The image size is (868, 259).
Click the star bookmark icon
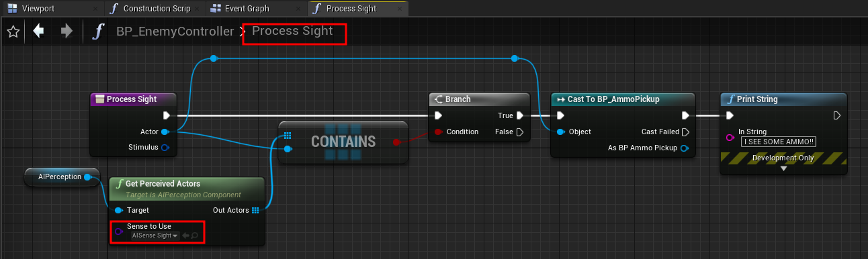click(x=13, y=32)
